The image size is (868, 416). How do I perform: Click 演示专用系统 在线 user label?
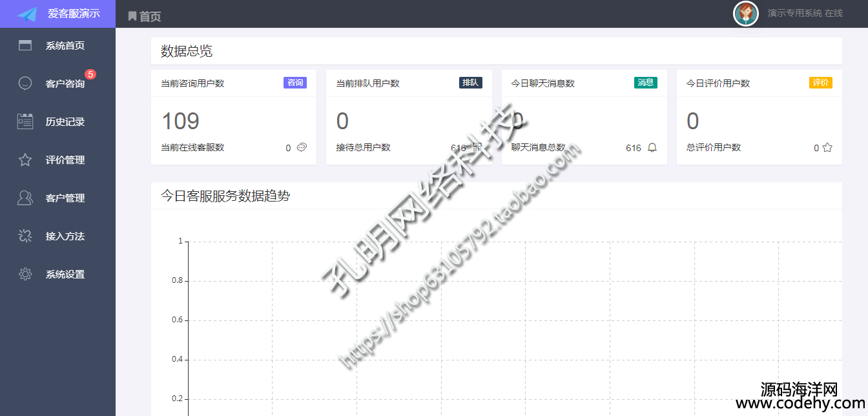tap(805, 13)
